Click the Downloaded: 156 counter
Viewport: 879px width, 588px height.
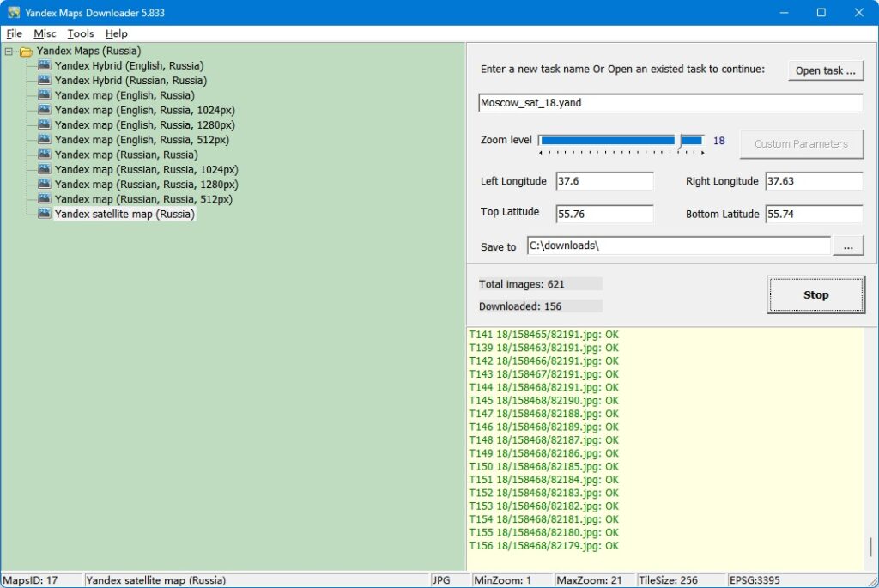click(519, 306)
